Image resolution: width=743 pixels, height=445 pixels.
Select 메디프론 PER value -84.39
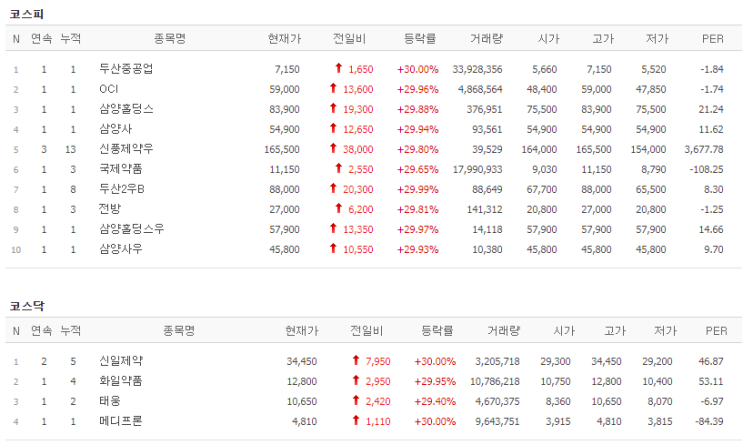(x=709, y=421)
